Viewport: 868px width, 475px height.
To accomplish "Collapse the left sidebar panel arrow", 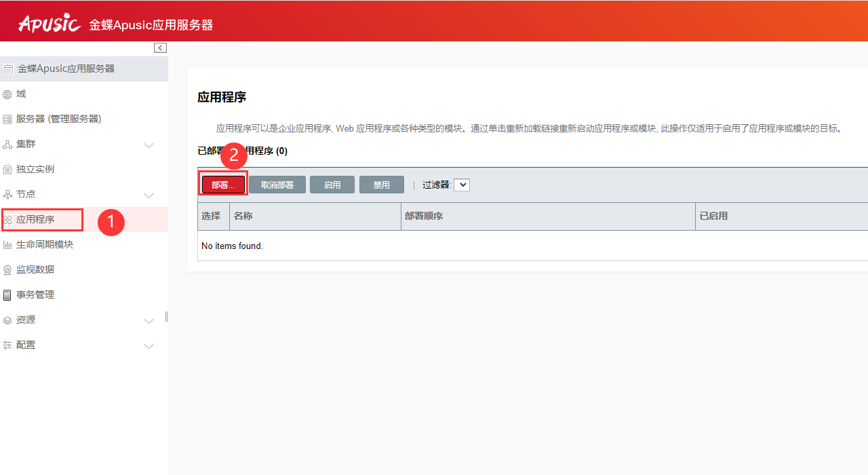I will 160,47.
